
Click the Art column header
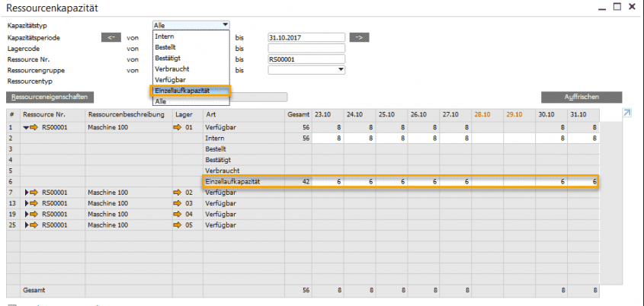pyautogui.click(x=244, y=115)
